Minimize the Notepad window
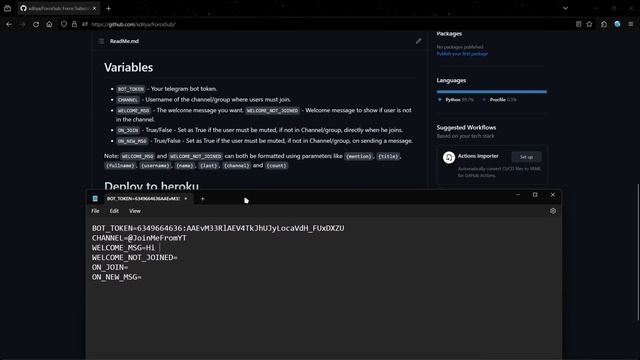Image resolution: width=640 pixels, height=360 pixels. click(518, 195)
